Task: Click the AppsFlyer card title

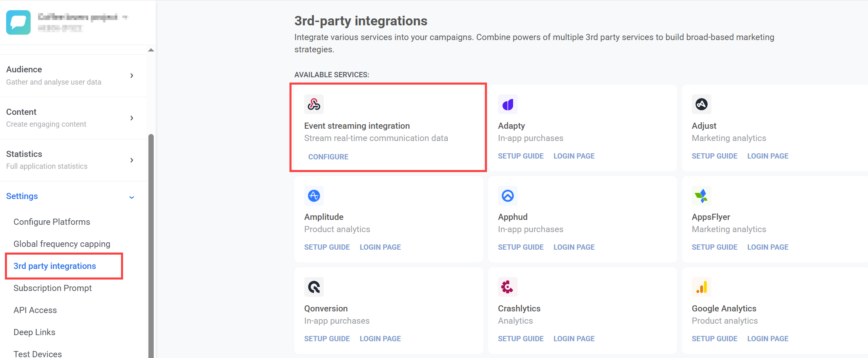Action: (x=711, y=217)
